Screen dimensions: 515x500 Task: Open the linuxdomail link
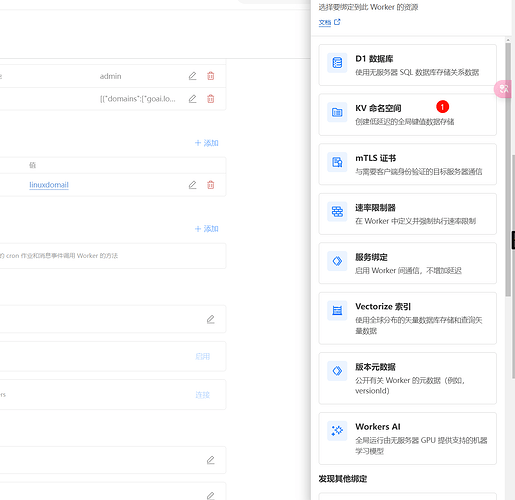tap(49, 185)
